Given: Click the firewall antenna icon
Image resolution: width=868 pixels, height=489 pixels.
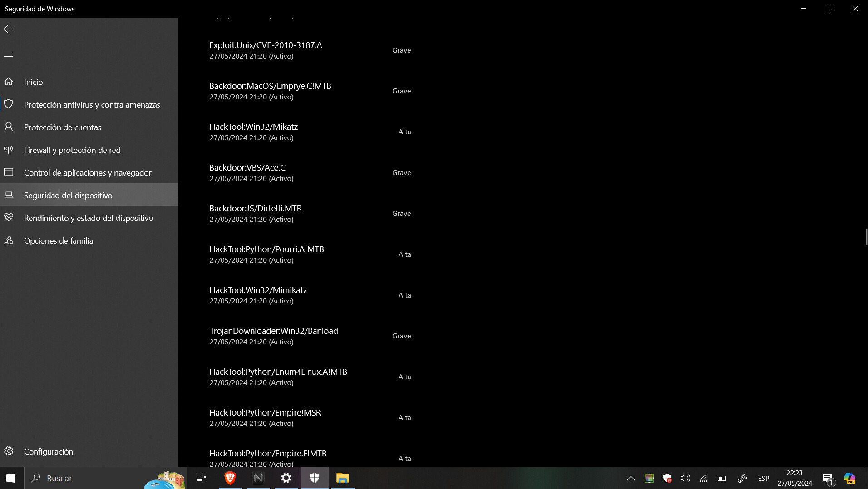Looking at the screenshot, I should click(x=9, y=149).
